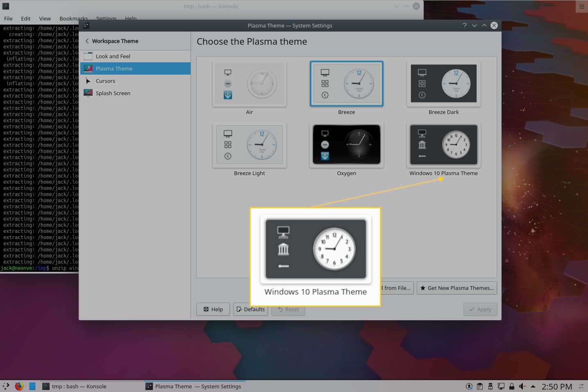
Task: Click the Look and Feel sidebar icon
Action: pyautogui.click(x=88, y=56)
